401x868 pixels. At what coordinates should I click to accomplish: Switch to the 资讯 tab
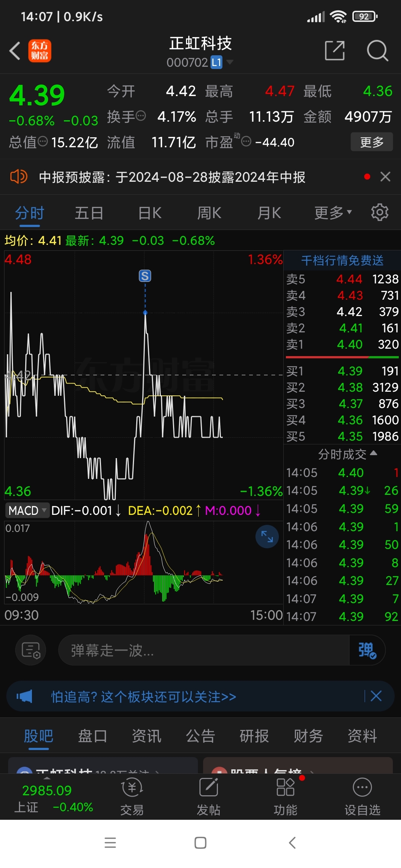(x=147, y=736)
